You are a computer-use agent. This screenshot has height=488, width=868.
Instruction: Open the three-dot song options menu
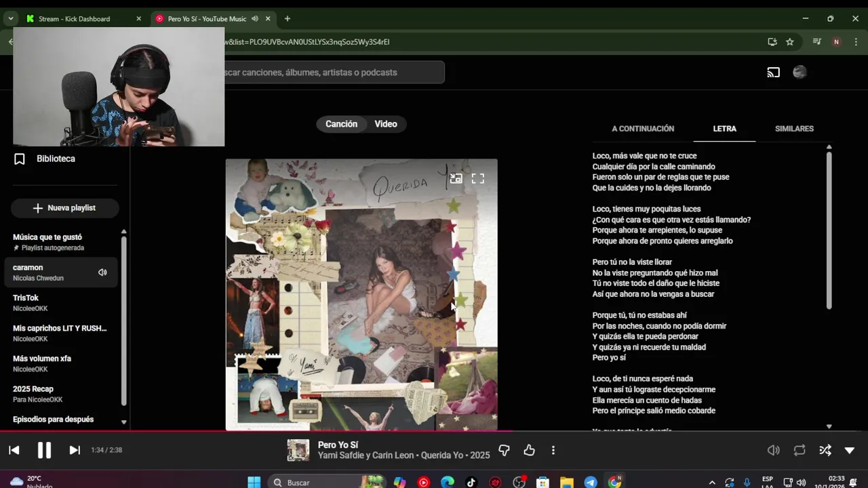[x=553, y=450]
